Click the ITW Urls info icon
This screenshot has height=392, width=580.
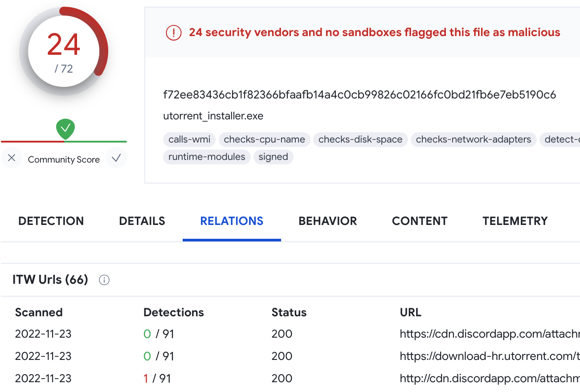104,280
